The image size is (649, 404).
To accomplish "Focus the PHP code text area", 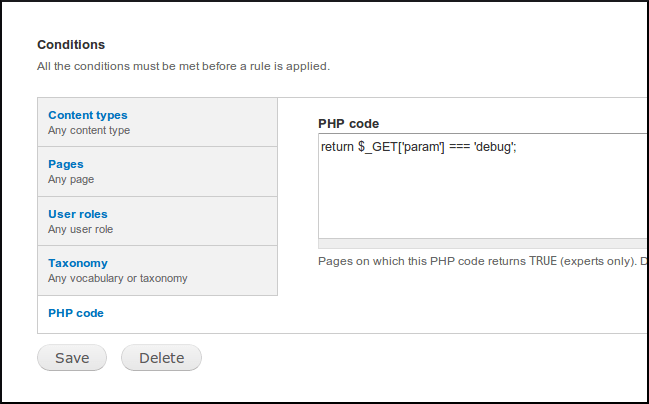I will pos(483,186).
